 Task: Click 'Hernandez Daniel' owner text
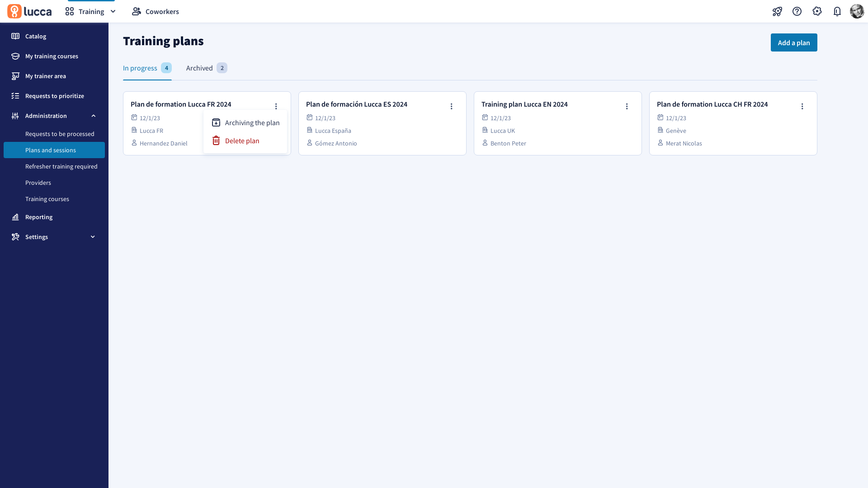[x=164, y=143]
